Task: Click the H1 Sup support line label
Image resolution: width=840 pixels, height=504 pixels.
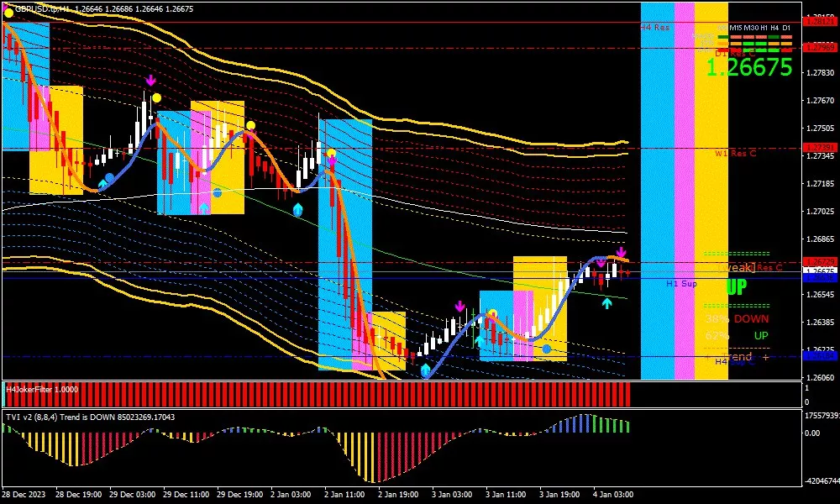Action: [x=681, y=284]
